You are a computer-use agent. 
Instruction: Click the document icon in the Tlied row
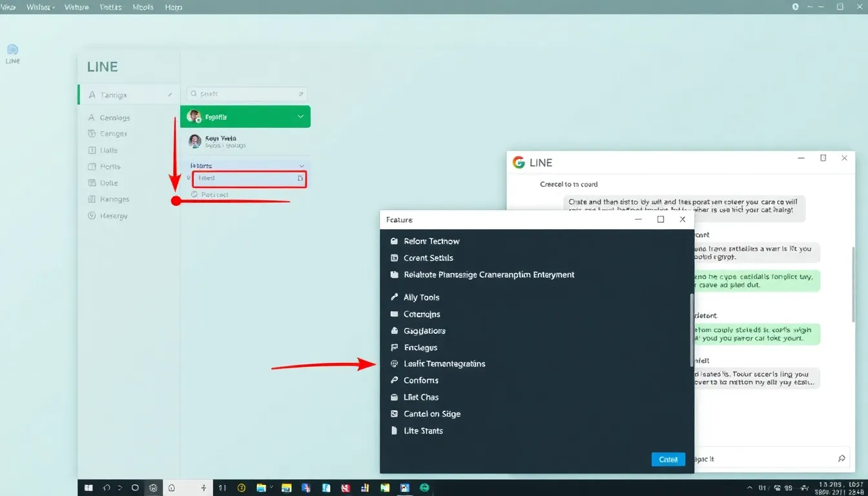coord(300,178)
